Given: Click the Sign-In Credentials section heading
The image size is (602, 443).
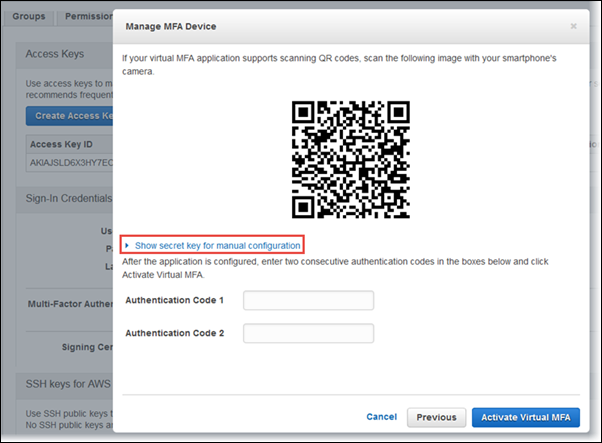Looking at the screenshot, I should coord(69,198).
